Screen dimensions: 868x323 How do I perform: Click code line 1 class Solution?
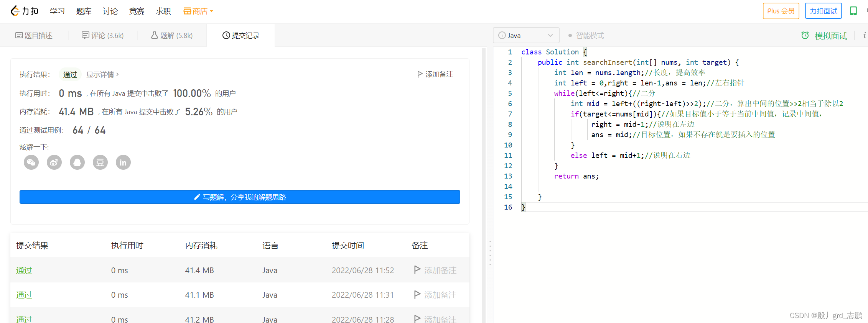pos(554,52)
